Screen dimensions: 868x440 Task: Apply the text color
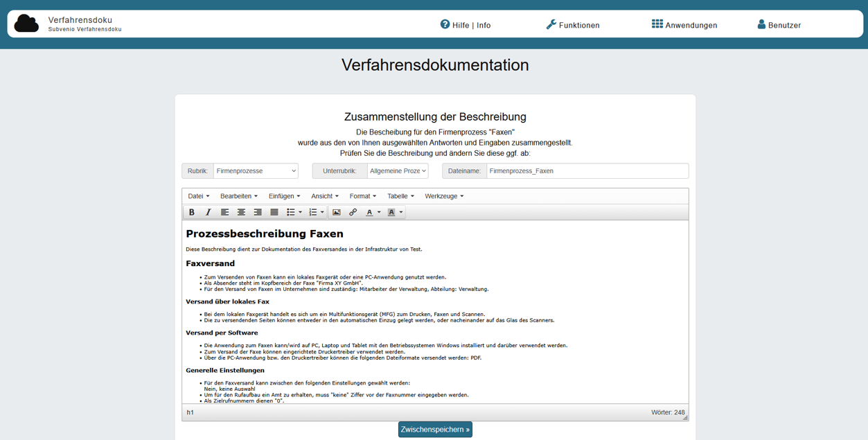369,212
